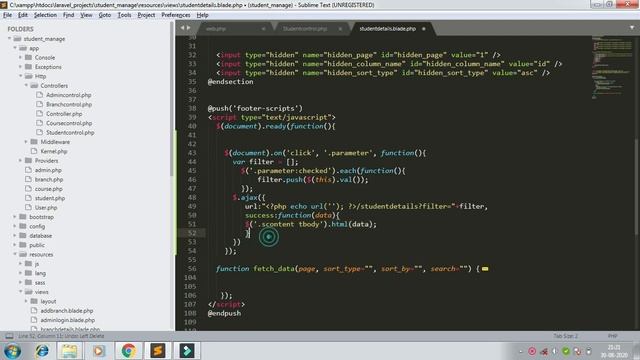Image resolution: width=640 pixels, height=360 pixels.
Task: Open the Goto menu
Action: pyautogui.click(x=104, y=15)
